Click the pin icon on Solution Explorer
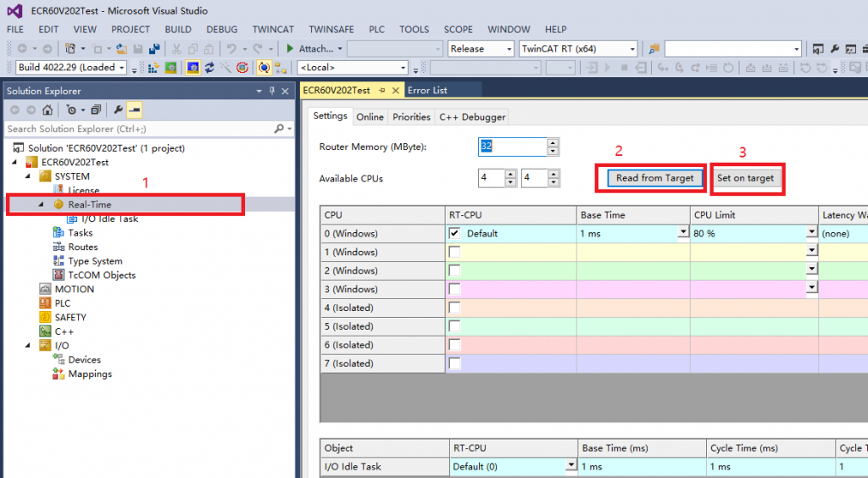This screenshot has height=478, width=868. coord(272,91)
